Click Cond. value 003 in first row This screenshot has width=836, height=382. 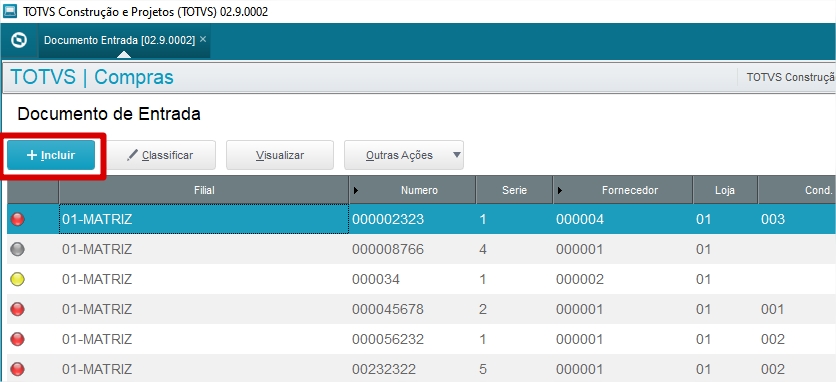pos(773,219)
